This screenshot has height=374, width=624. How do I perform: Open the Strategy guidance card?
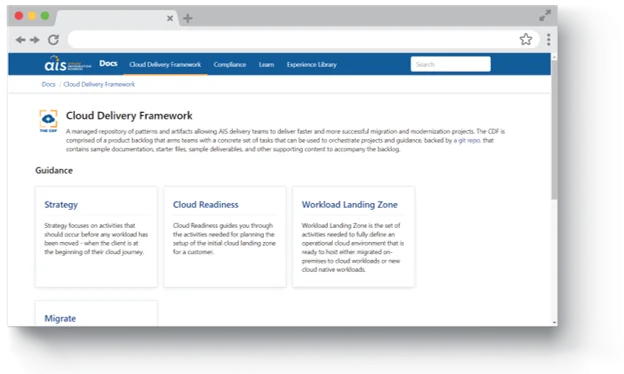point(96,237)
